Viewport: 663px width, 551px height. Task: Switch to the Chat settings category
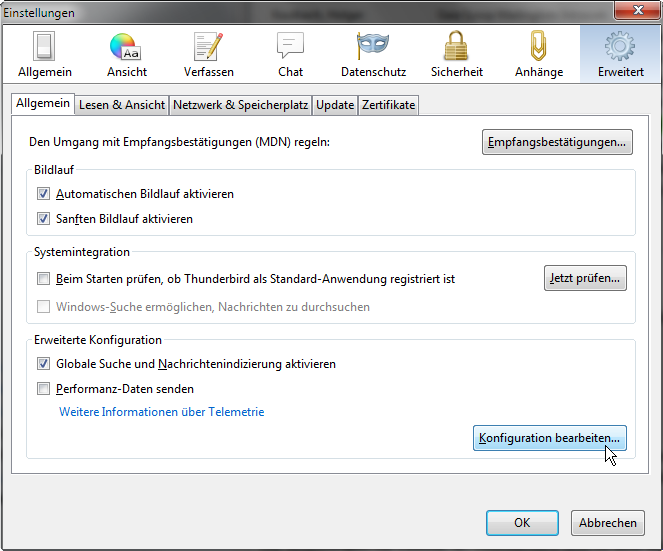click(x=290, y=54)
